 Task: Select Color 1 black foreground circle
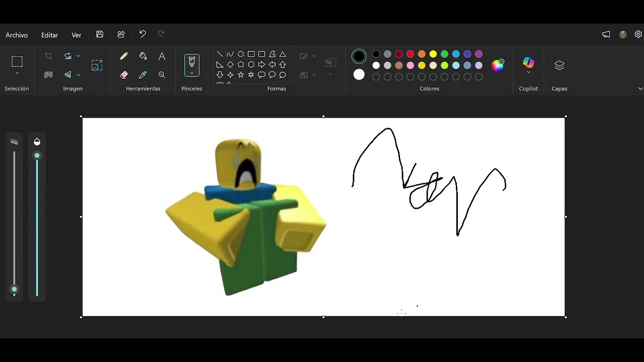tap(359, 56)
